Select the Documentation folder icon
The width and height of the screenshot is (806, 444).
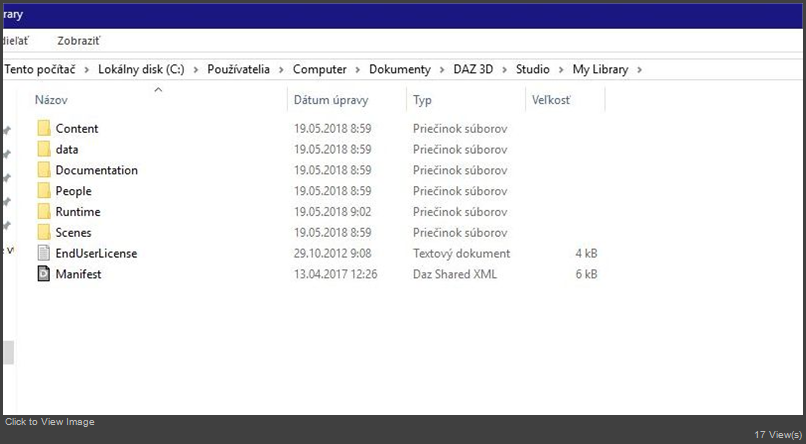(44, 170)
